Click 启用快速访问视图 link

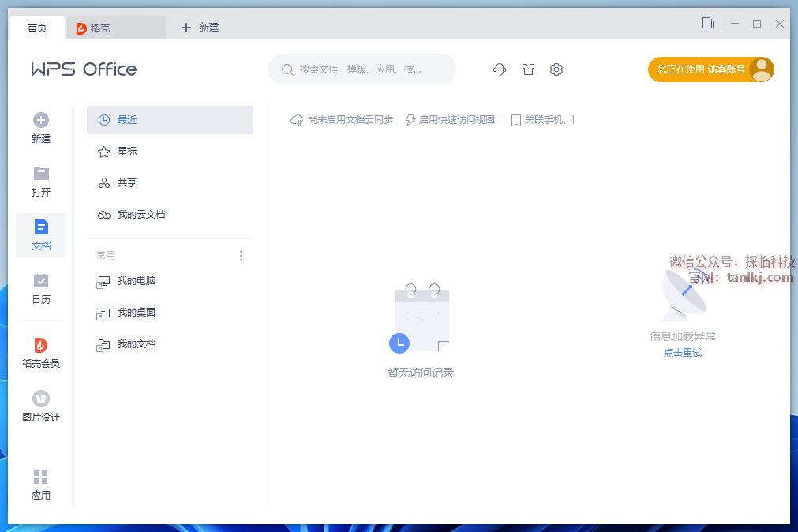tap(456, 120)
